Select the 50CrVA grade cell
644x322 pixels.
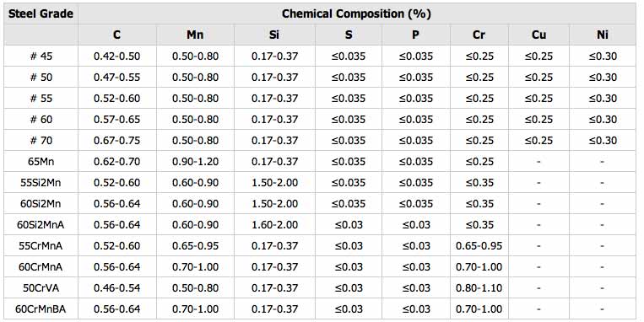[41, 288]
